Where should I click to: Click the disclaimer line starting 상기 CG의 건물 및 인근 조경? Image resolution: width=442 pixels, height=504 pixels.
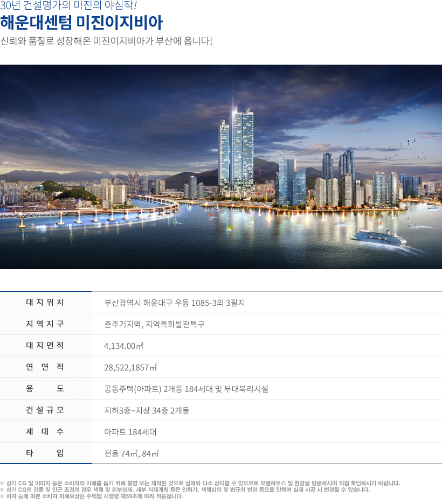click(x=185, y=489)
